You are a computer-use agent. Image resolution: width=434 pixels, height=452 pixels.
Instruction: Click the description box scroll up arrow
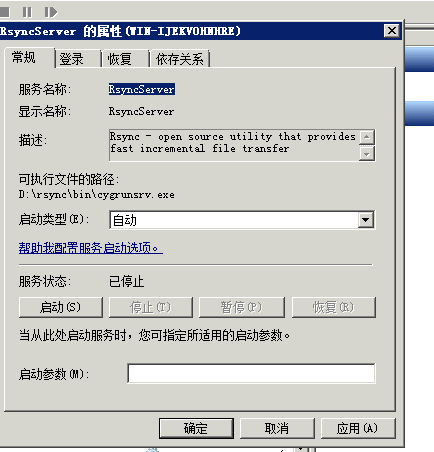coord(367,137)
